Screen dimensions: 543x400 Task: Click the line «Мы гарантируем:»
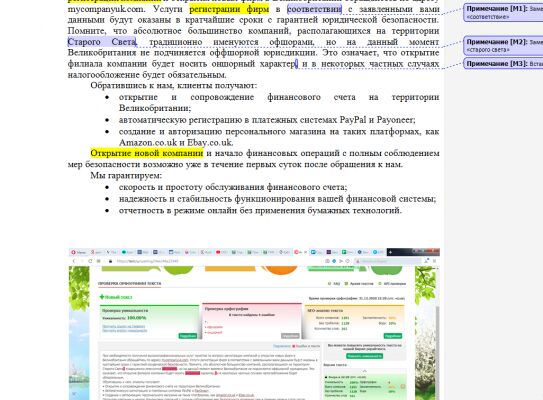(126, 176)
